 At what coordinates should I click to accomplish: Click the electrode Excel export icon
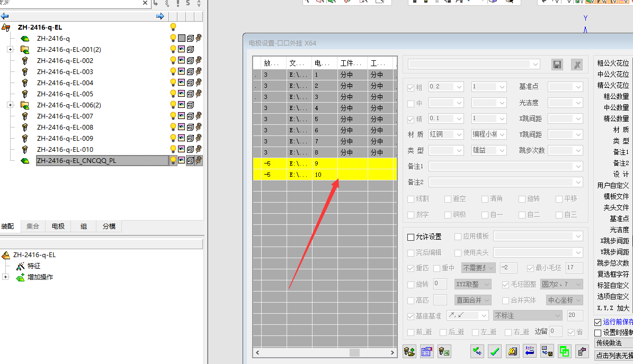444,351
